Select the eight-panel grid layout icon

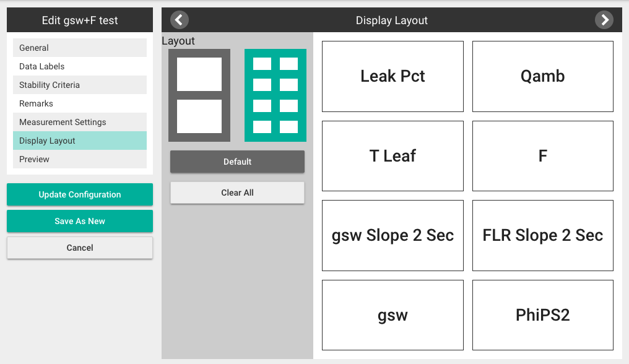click(275, 95)
